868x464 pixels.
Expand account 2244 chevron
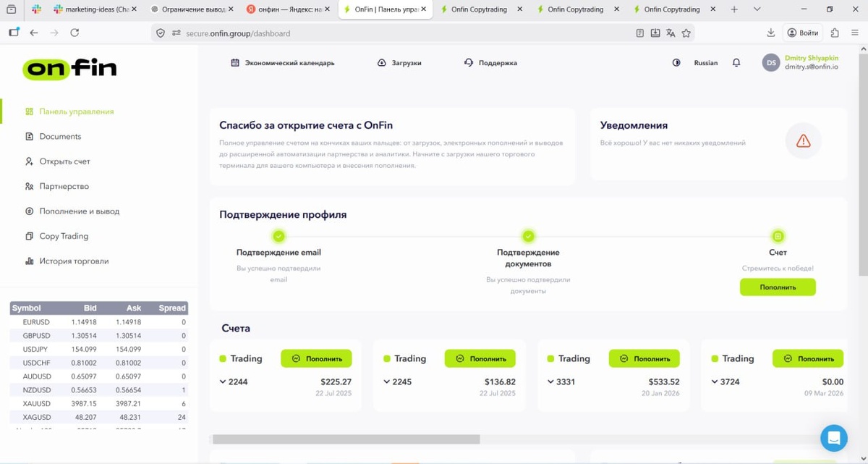pyautogui.click(x=223, y=381)
